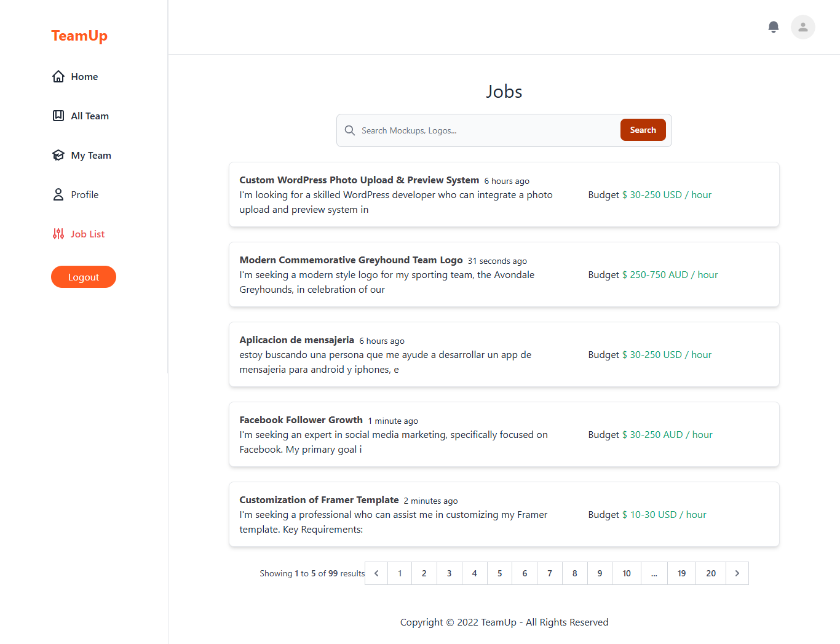Go to page 6 of results
This screenshot has height=644, width=840.
525,573
